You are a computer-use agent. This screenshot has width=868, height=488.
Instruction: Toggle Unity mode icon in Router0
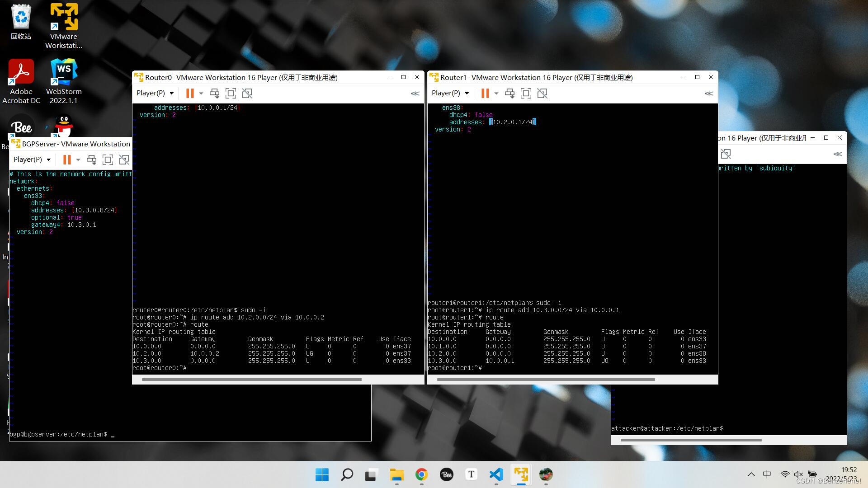click(x=247, y=94)
